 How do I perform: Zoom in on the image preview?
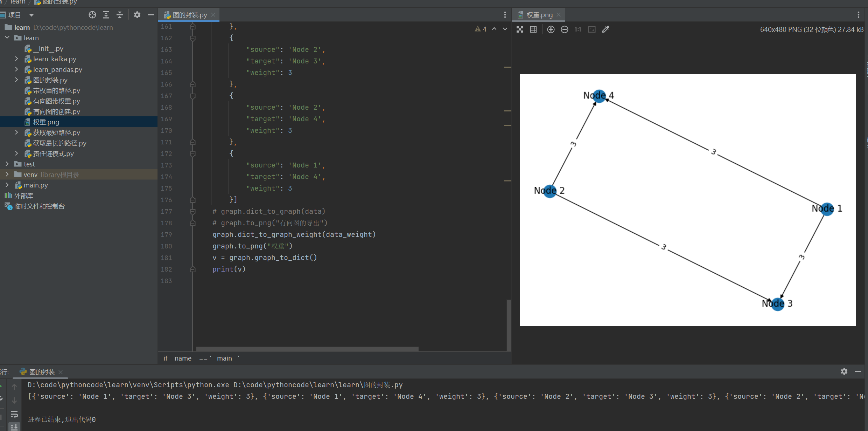click(x=551, y=29)
